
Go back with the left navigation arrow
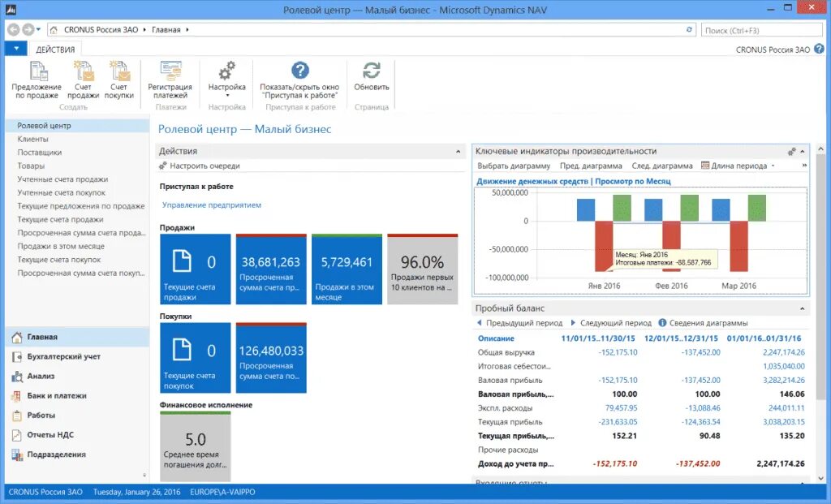tap(14, 30)
